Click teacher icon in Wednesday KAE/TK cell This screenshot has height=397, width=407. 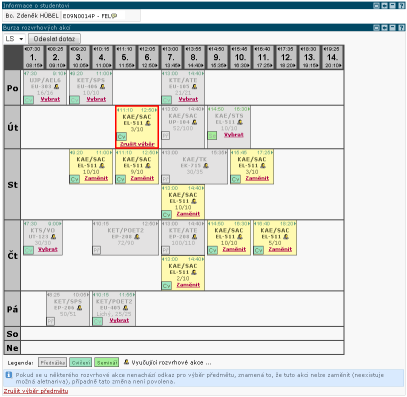tap(206, 165)
